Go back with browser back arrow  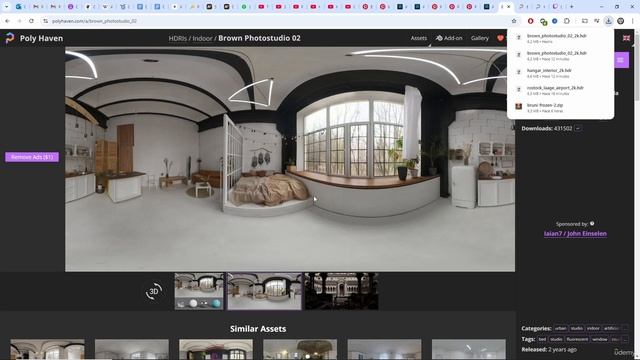tap(7, 21)
